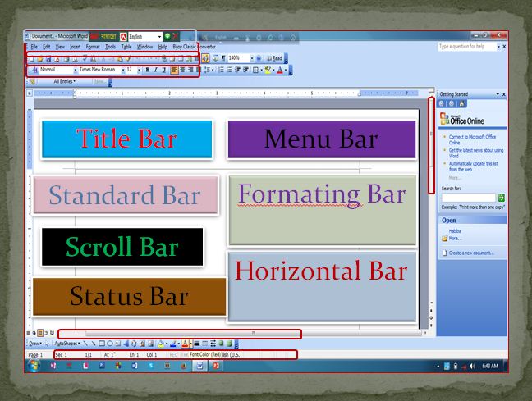Image resolution: width=532 pixels, height=401 pixels.
Task: Click the Outside Border icon
Action: pos(255,70)
